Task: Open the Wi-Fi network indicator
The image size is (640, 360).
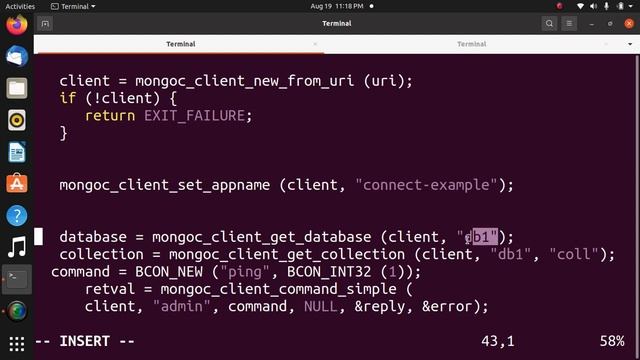Action: pos(580,6)
